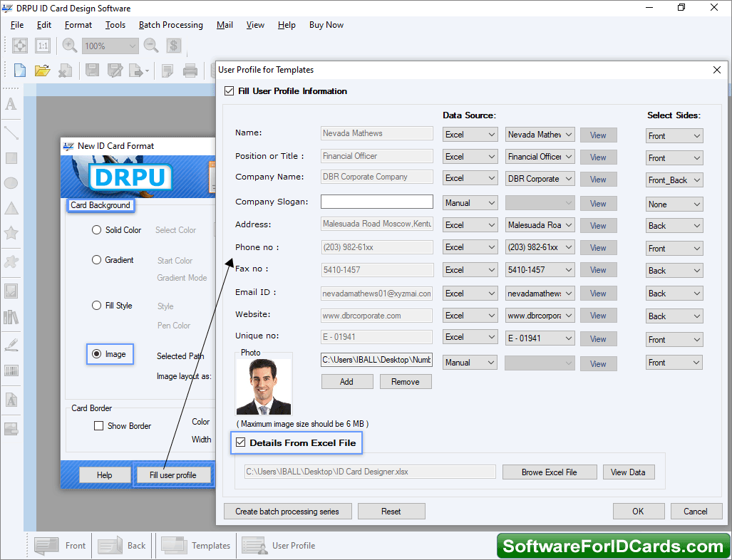This screenshot has height=560, width=732.
Task: Open the Tools menu
Action: coord(115,25)
